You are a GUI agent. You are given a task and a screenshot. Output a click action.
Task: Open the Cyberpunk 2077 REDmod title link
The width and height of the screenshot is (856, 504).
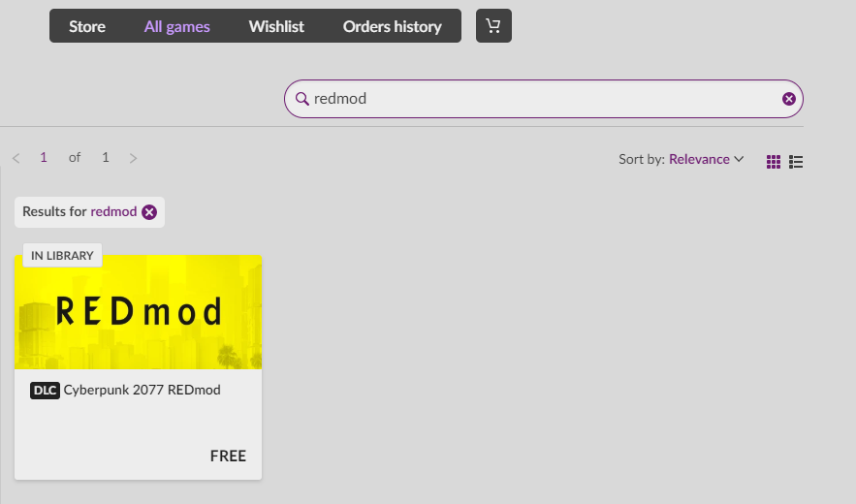click(142, 391)
